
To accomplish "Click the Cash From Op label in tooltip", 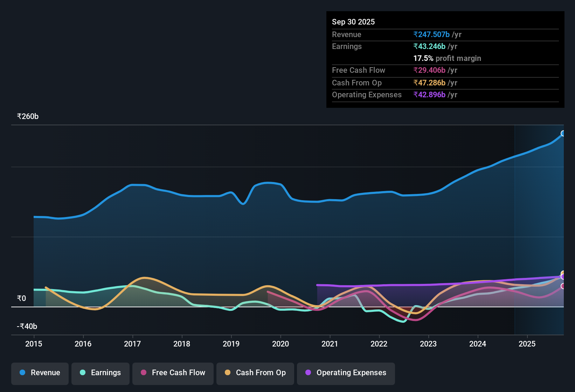I will point(357,83).
